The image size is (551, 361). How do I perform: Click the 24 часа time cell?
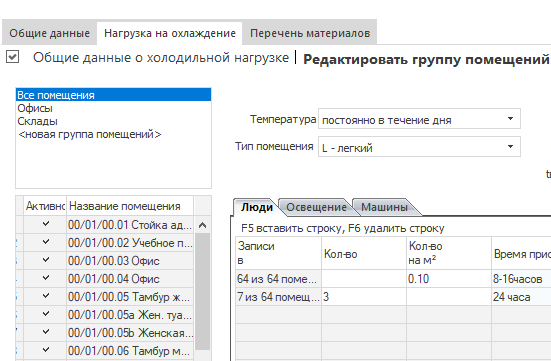(521, 297)
